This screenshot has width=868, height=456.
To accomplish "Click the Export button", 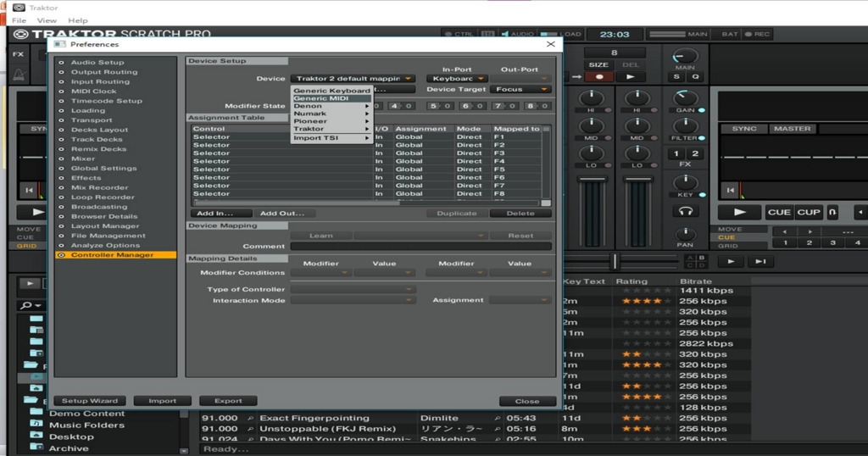I will click(x=228, y=401).
